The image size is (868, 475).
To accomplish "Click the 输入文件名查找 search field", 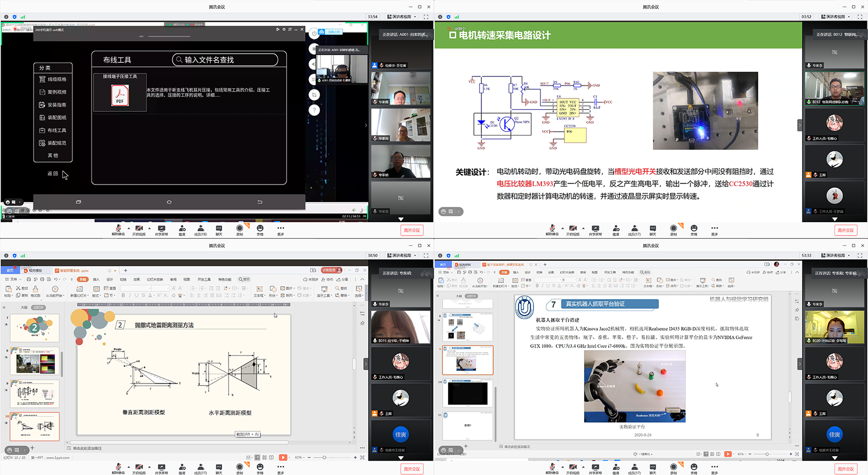I will point(225,60).
